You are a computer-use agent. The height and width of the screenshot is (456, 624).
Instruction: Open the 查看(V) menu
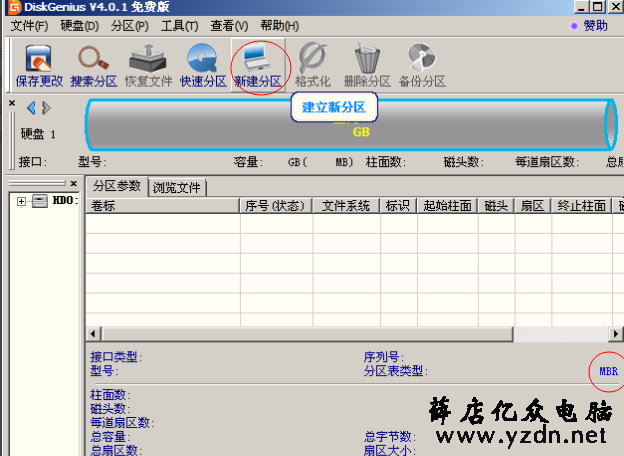pyautogui.click(x=229, y=26)
